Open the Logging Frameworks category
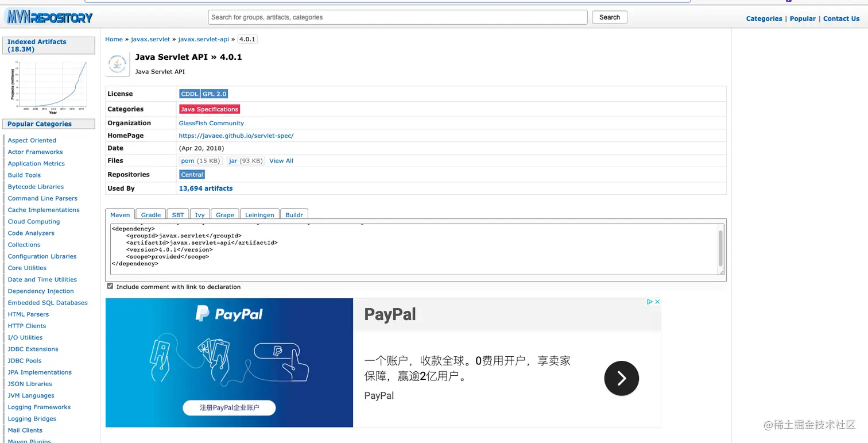 tap(39, 407)
